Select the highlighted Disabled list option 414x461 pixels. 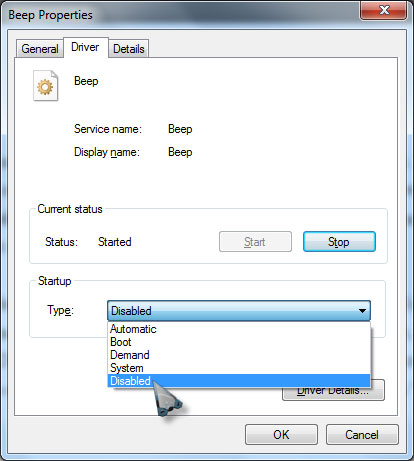[239, 381]
